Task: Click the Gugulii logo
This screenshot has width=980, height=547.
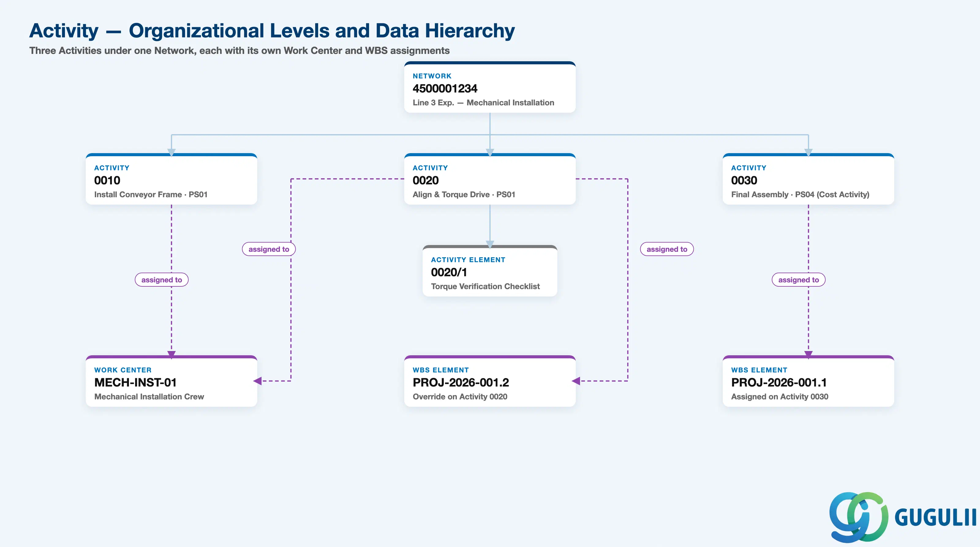Action: coord(903,517)
